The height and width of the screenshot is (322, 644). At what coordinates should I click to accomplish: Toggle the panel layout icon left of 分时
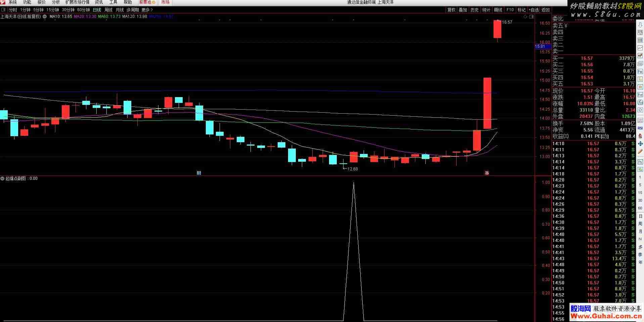[3, 10]
